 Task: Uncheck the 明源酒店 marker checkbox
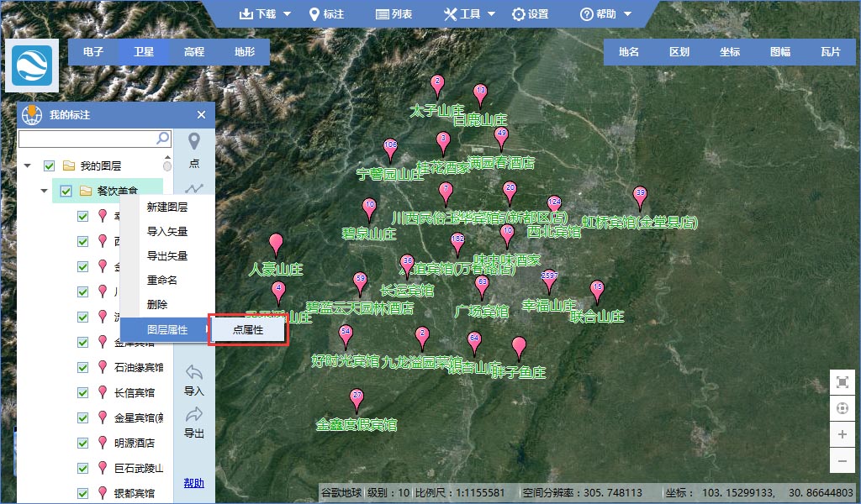[82, 443]
